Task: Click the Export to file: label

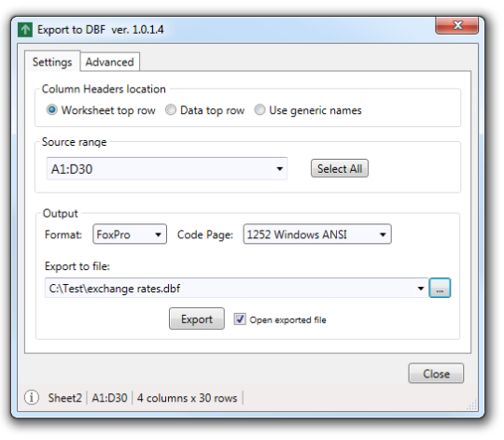Action: click(77, 266)
